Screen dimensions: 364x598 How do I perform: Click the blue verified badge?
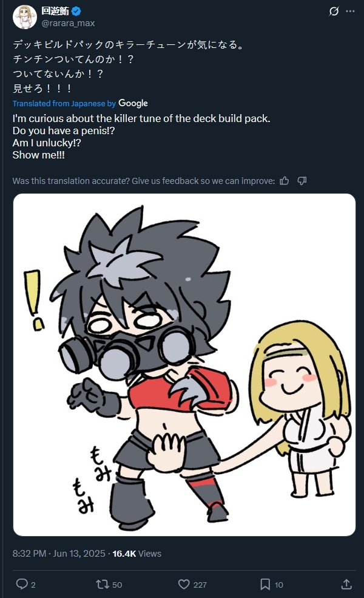point(76,12)
